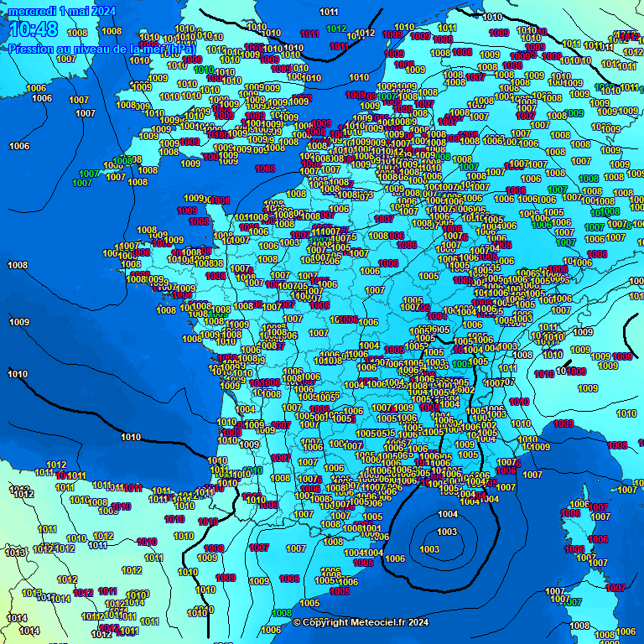This screenshot has width=644, height=644.
Task: Click green 1012 station value near top center
Action: coord(336,29)
